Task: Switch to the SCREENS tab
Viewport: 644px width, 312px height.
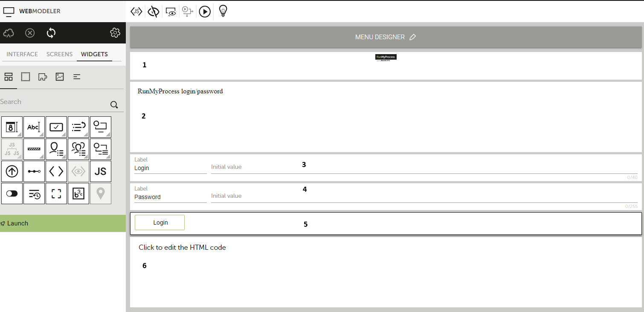Action: [x=59, y=54]
